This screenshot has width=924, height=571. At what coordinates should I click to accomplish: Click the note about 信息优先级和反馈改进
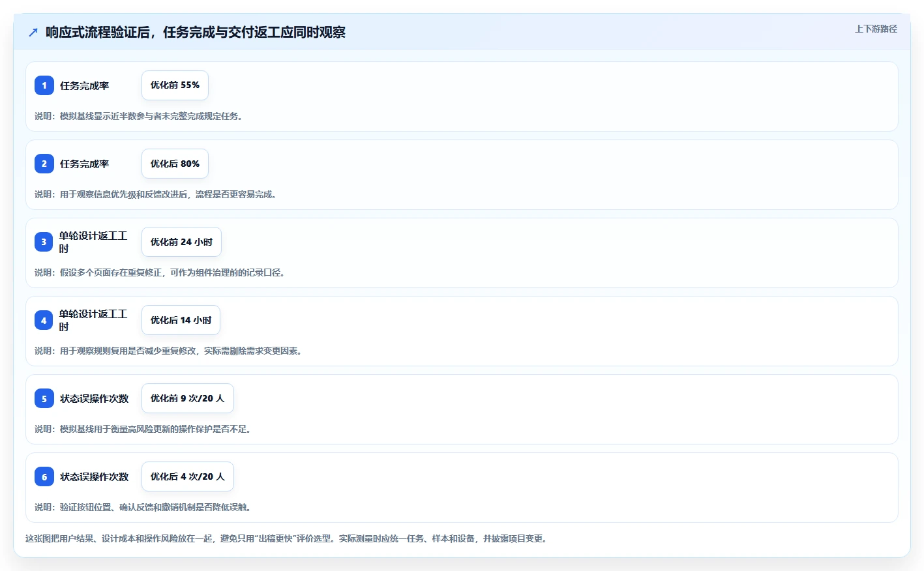[155, 194]
